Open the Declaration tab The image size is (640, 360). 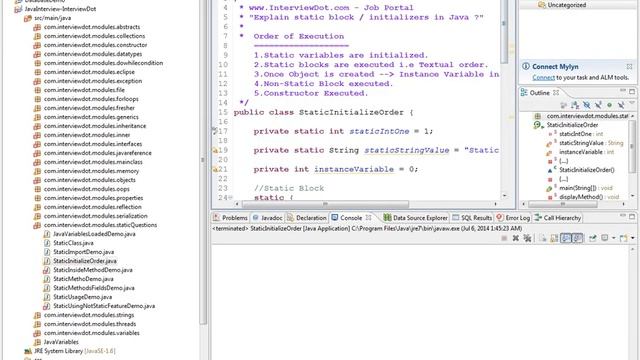[x=306, y=218]
